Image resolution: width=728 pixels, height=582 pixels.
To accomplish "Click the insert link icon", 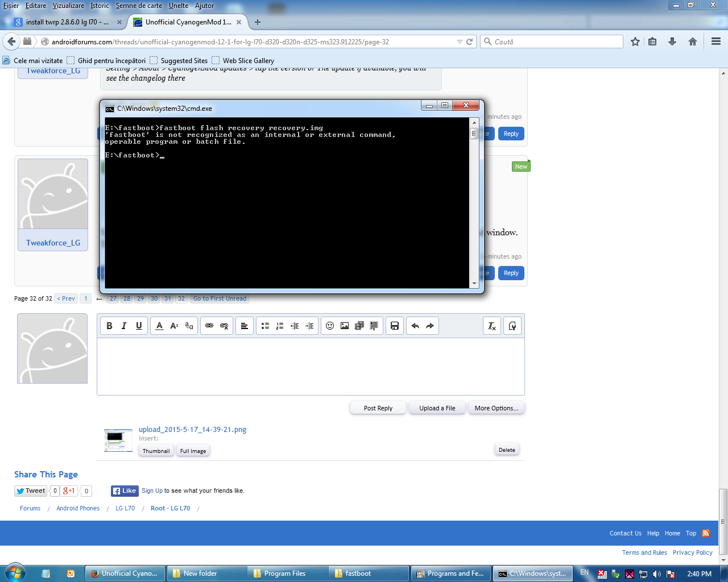I will click(x=209, y=326).
